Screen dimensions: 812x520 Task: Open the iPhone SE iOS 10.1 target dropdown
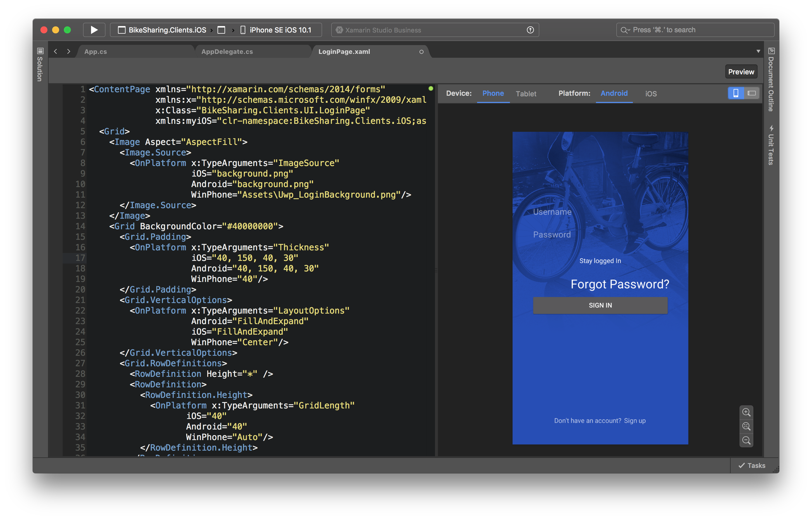[x=280, y=30]
